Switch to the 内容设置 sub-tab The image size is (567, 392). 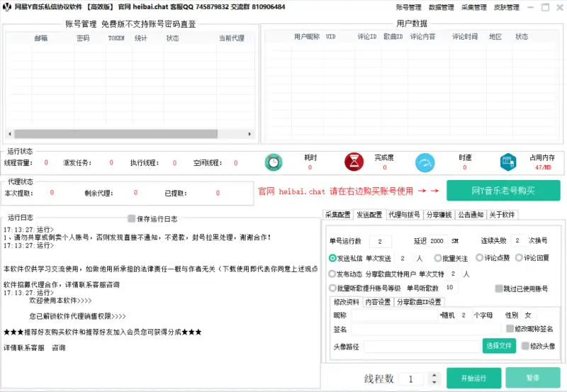click(378, 302)
